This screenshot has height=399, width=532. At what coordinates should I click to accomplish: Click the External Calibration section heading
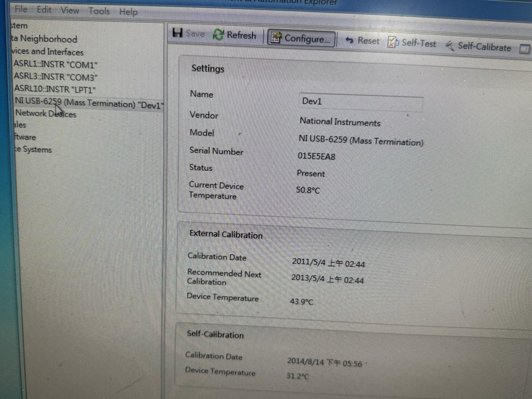point(226,234)
